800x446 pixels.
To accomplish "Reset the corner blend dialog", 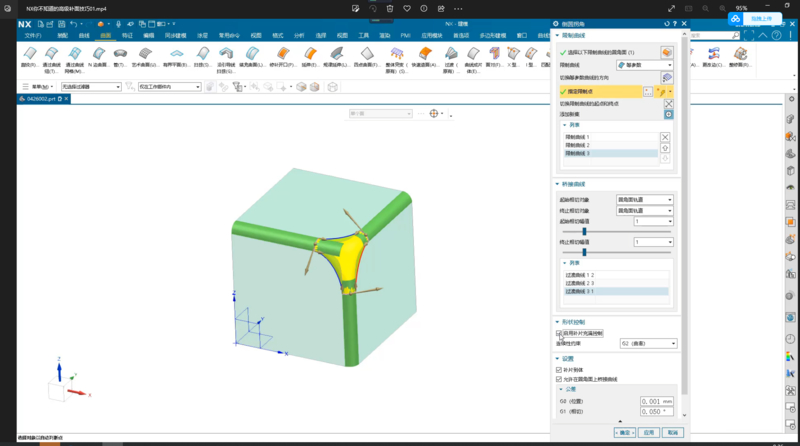I will [x=666, y=23].
